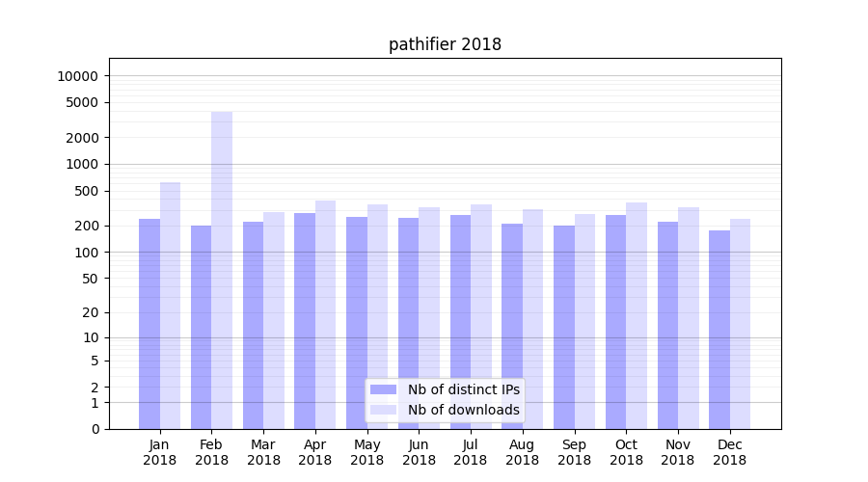Click the Nov 2018 downloads bar
This screenshot has width=868, height=482.
coord(689,318)
